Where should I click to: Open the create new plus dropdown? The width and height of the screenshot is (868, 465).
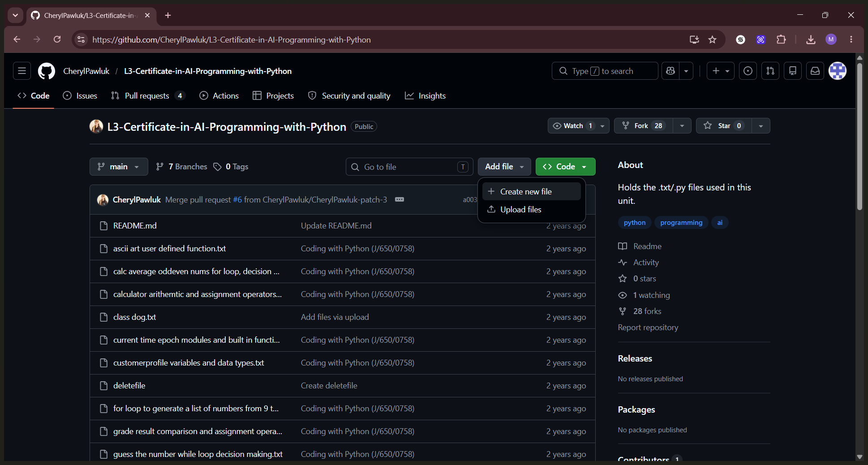click(x=721, y=71)
